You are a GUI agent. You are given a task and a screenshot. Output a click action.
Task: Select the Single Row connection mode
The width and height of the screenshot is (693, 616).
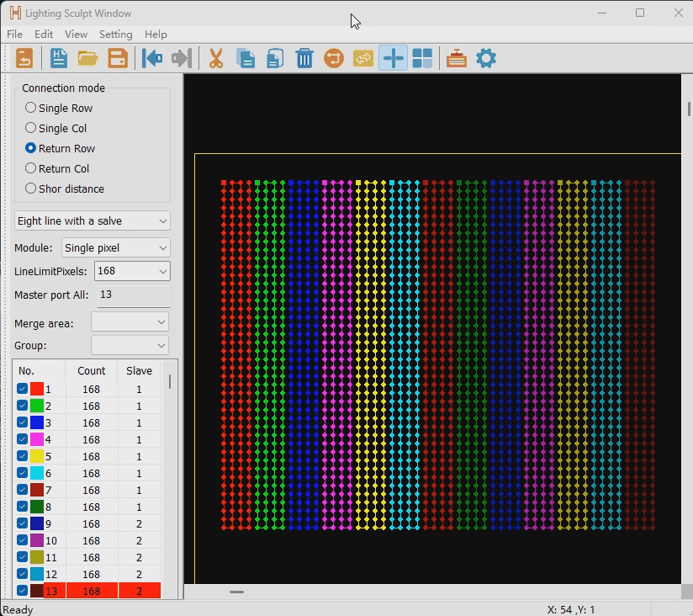pyautogui.click(x=29, y=108)
